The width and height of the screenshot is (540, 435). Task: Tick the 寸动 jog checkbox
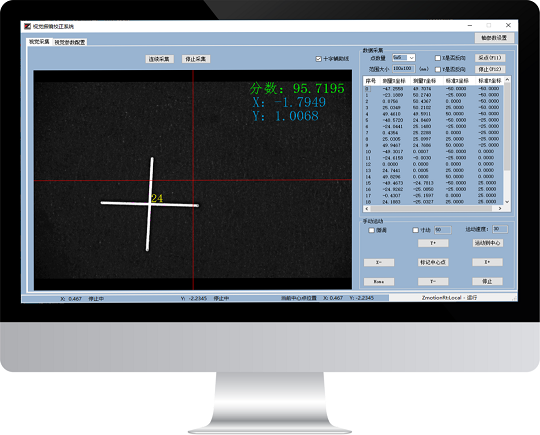coord(415,230)
